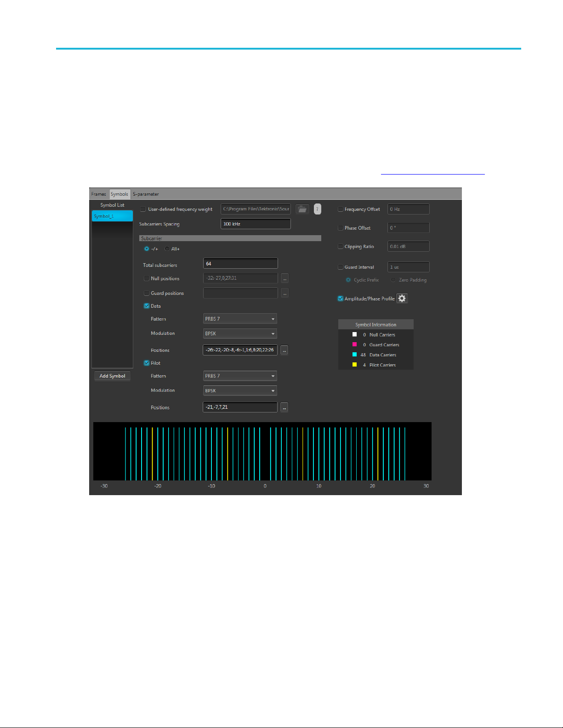The image size is (563, 728).
Task: Click the pink Guard Carriers color swatch
Action: coord(354,344)
